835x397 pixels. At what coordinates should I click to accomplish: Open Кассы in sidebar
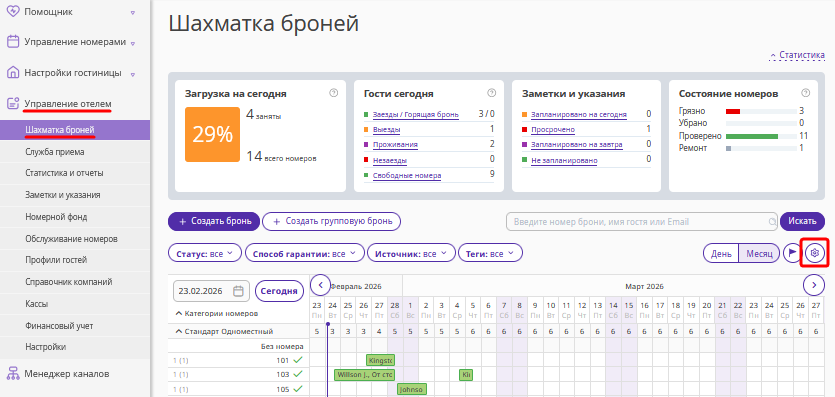tap(75, 304)
